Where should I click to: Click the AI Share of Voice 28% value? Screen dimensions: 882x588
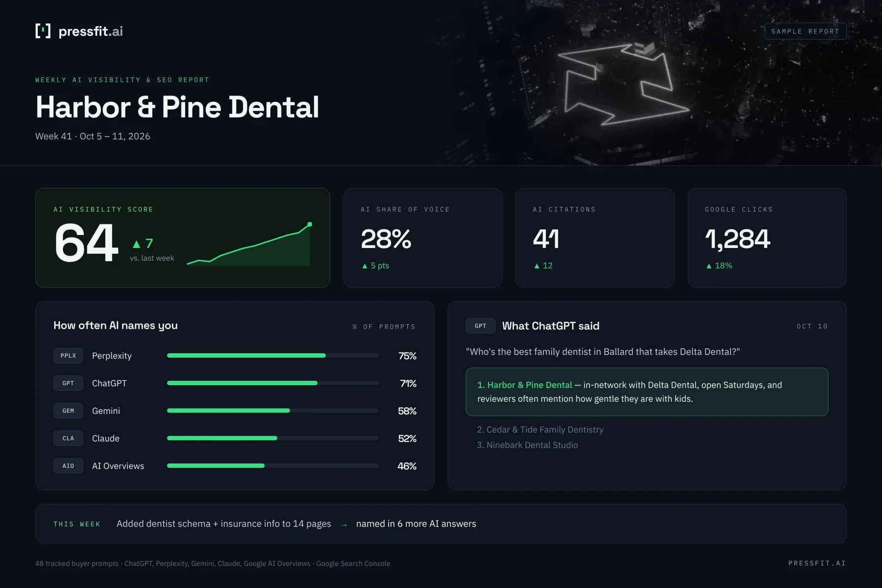pyautogui.click(x=386, y=239)
